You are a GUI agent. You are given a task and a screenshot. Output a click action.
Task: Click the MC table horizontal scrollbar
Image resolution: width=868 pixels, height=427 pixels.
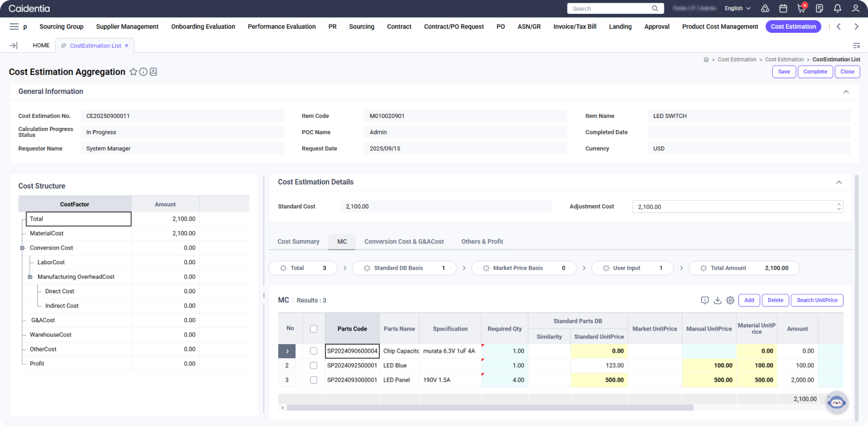(x=490, y=408)
